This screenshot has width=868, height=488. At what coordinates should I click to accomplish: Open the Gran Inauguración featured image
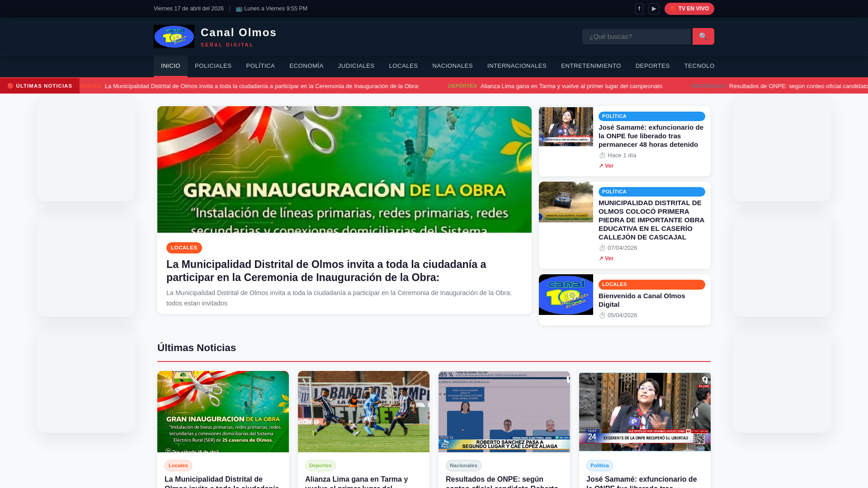(344, 169)
